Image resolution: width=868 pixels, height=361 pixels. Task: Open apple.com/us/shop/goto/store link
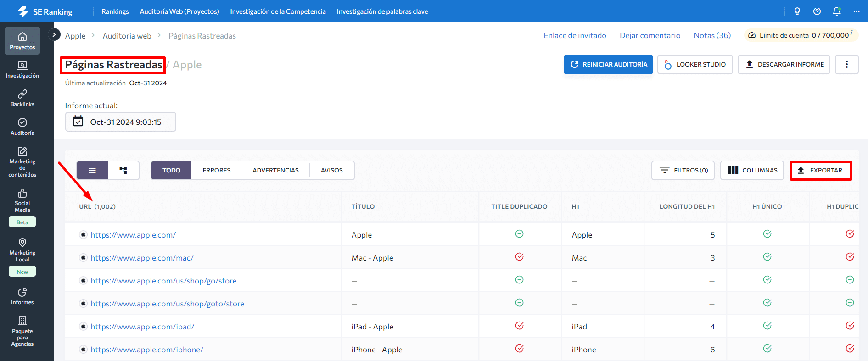point(168,304)
